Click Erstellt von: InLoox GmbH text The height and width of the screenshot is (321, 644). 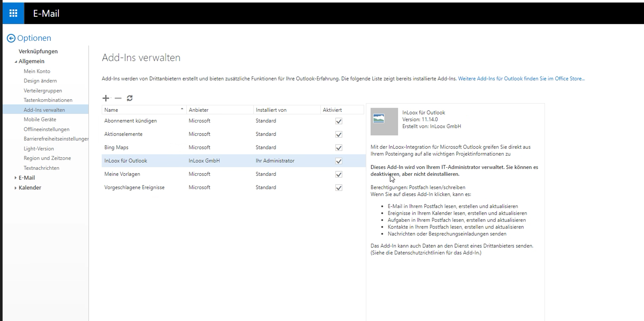[x=432, y=126]
